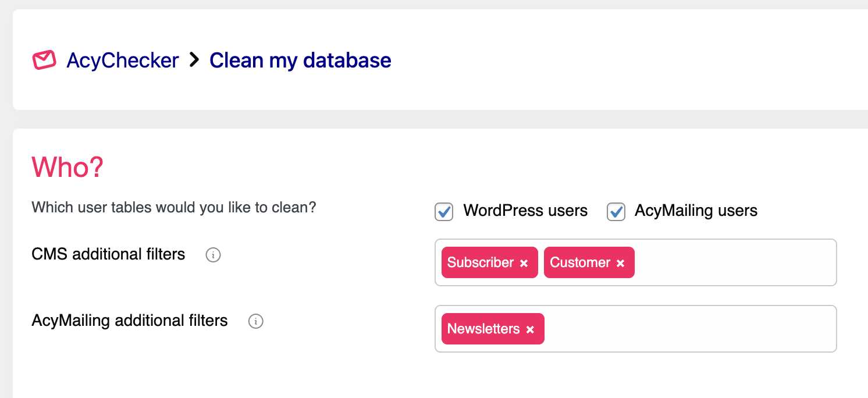868x398 pixels.
Task: Show info for AcyMailing additional filters
Action: coord(256,321)
